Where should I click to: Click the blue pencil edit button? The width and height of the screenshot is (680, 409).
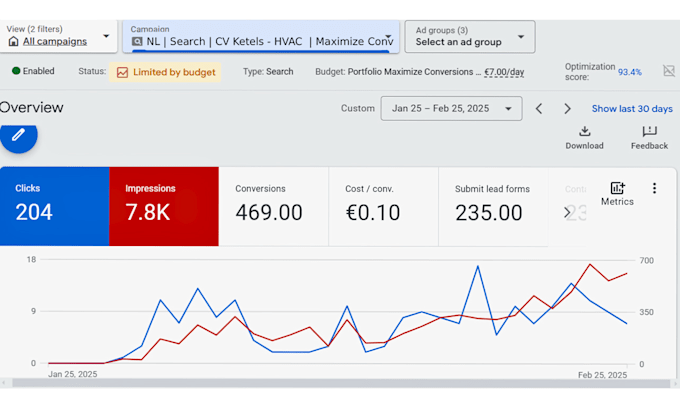point(18,135)
